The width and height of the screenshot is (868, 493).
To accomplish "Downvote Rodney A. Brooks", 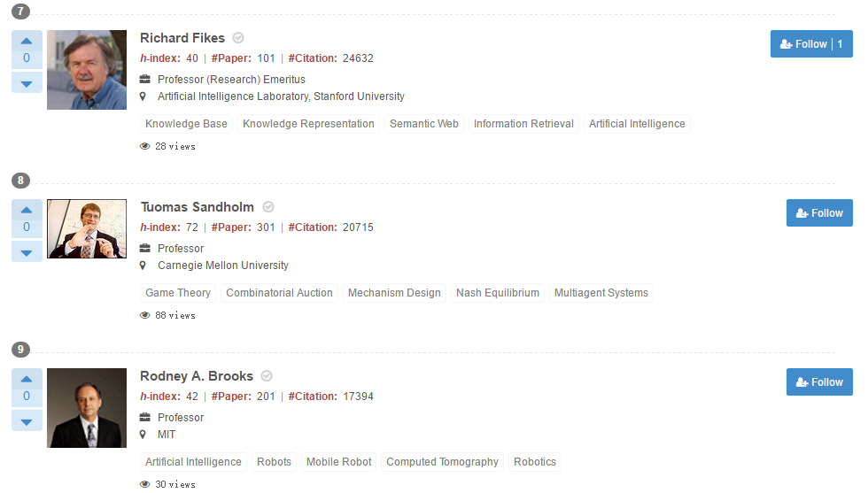I will click(x=27, y=420).
